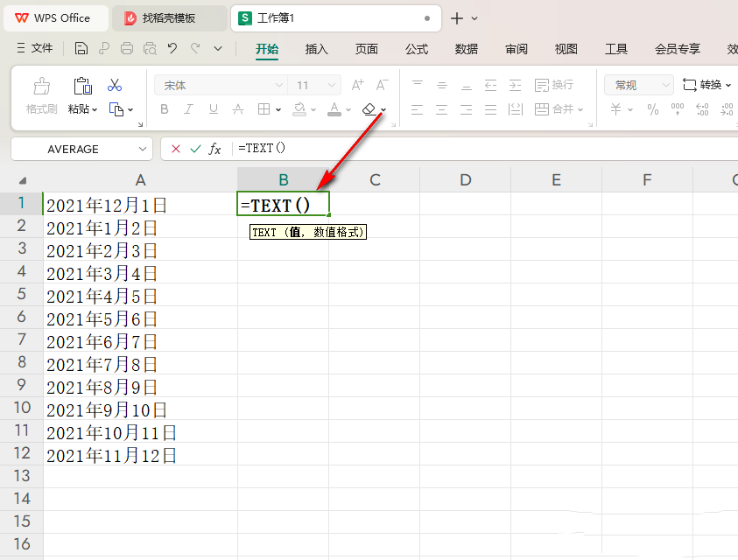738x560 pixels.
Task: Expand the Copy options arrow
Action: pos(130,109)
